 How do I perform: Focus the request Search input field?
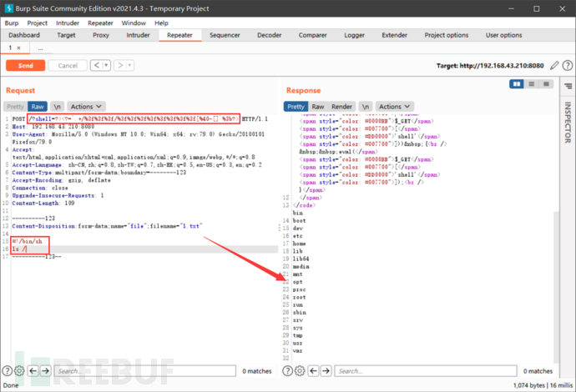pos(145,370)
